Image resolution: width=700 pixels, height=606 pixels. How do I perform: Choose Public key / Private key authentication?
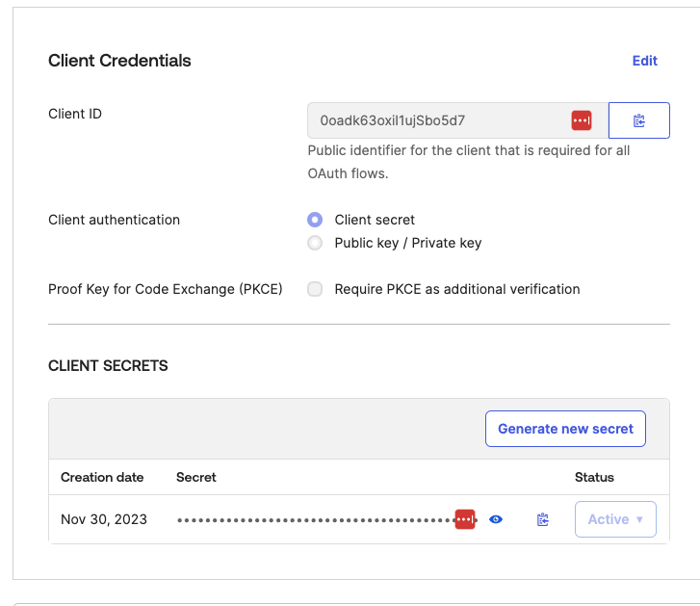pyautogui.click(x=315, y=243)
